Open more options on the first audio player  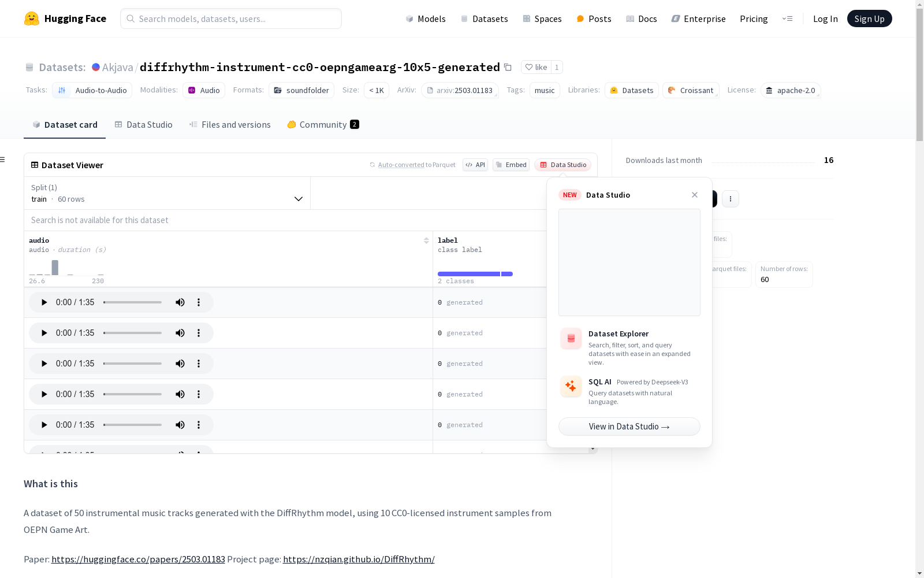coord(199,302)
